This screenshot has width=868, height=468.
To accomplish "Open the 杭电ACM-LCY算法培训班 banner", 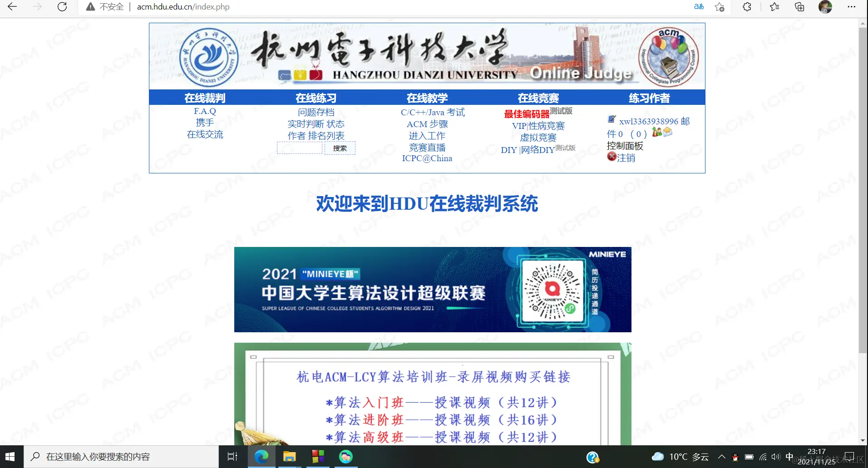I will click(433, 394).
